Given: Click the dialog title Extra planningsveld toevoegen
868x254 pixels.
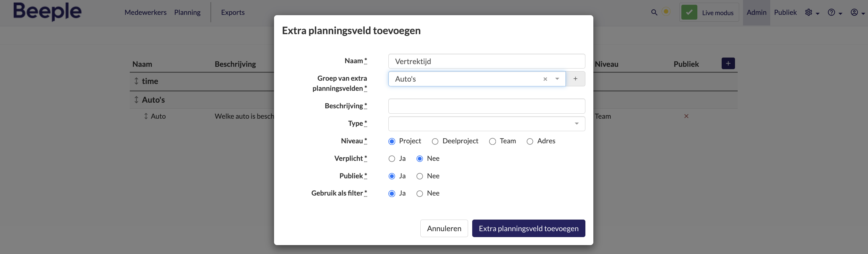Looking at the screenshot, I should (351, 31).
